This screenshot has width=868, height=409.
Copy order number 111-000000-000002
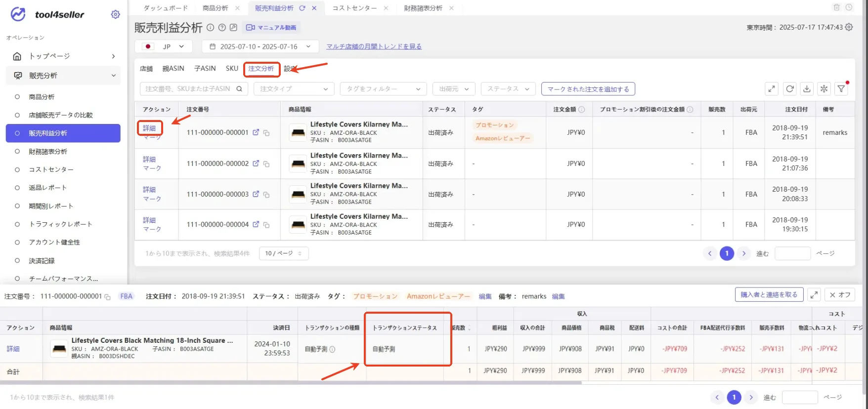coord(266,164)
